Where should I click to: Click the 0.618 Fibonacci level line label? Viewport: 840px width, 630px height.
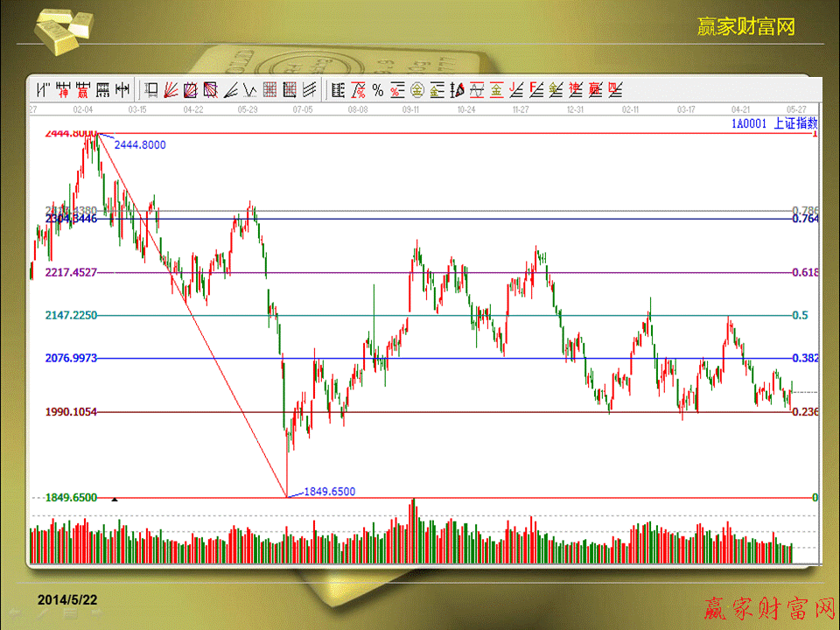click(x=804, y=273)
